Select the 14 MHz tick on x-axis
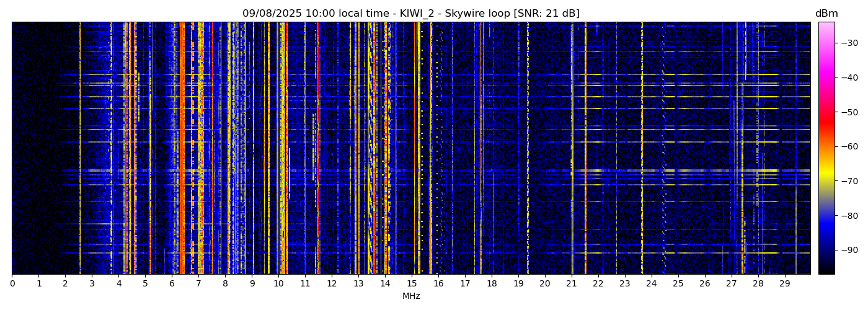868x310 pixels. (385, 283)
